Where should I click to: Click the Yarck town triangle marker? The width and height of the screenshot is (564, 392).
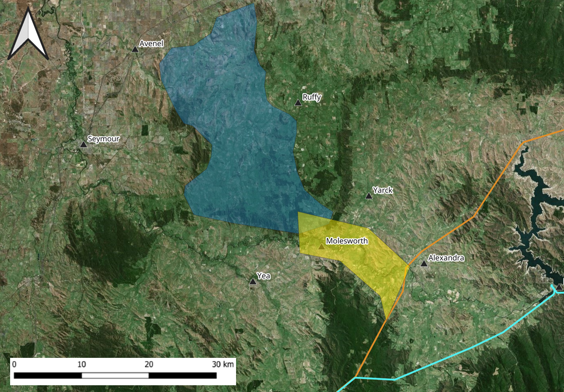tap(369, 196)
